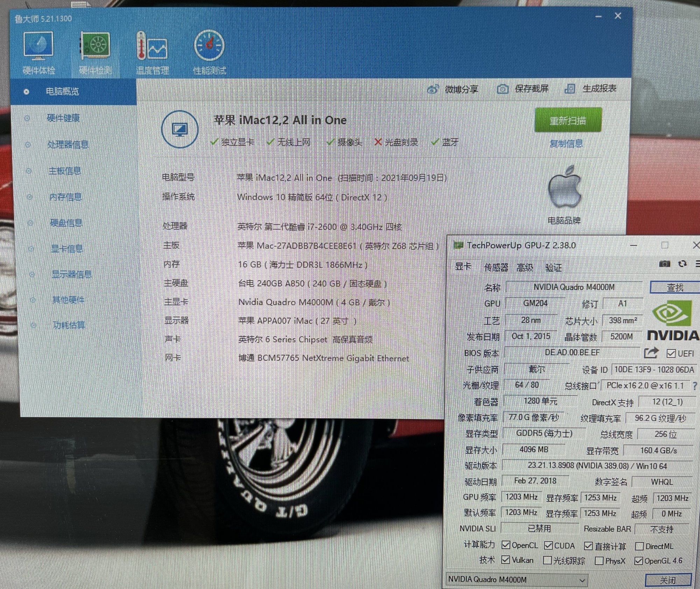
Task: Click the 复制信息 link
Action: pyautogui.click(x=566, y=144)
